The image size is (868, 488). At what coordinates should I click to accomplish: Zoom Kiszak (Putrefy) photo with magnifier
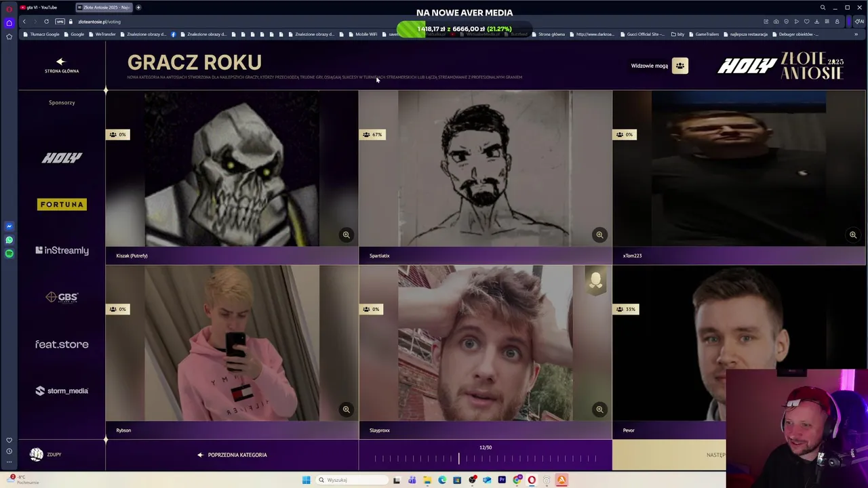347,235
